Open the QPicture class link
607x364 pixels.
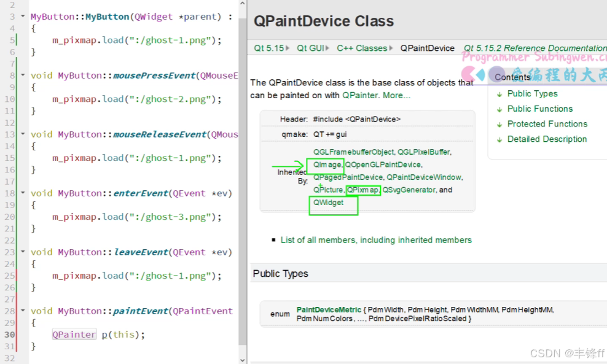(x=328, y=190)
